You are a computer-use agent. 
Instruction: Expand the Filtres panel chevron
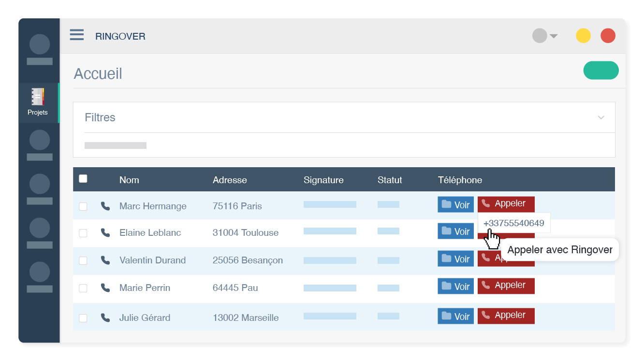[600, 117]
